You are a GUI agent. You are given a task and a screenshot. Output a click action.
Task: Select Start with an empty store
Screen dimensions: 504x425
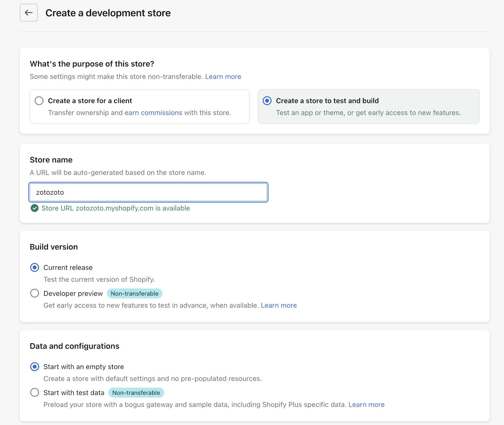pos(35,367)
